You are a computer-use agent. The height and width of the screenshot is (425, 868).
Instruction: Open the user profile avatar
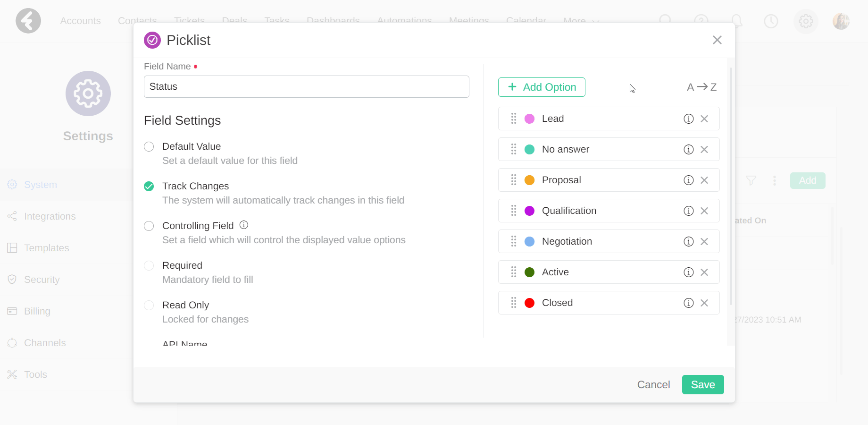pos(841,21)
